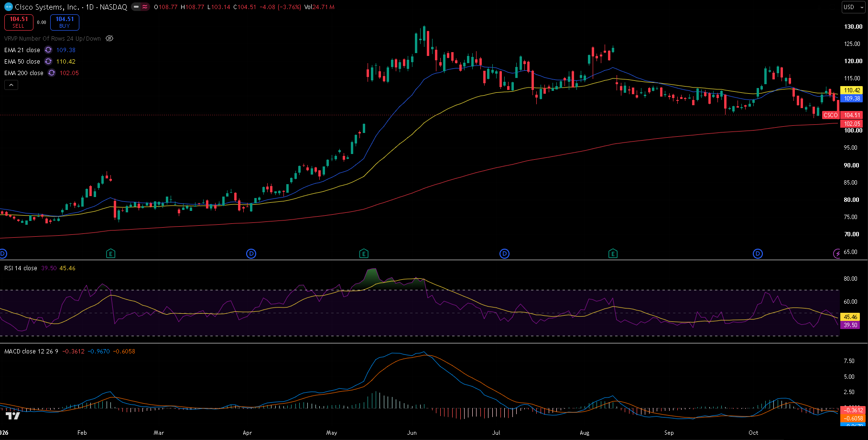Click the Cisco Systems, Inc. symbol title

[x=47, y=7]
